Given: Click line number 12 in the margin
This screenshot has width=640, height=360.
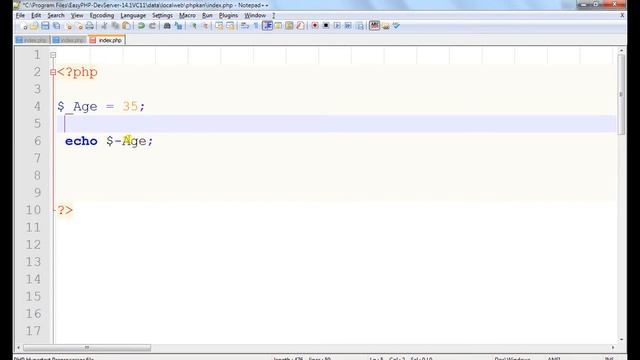Looking at the screenshot, I should tap(33, 245).
